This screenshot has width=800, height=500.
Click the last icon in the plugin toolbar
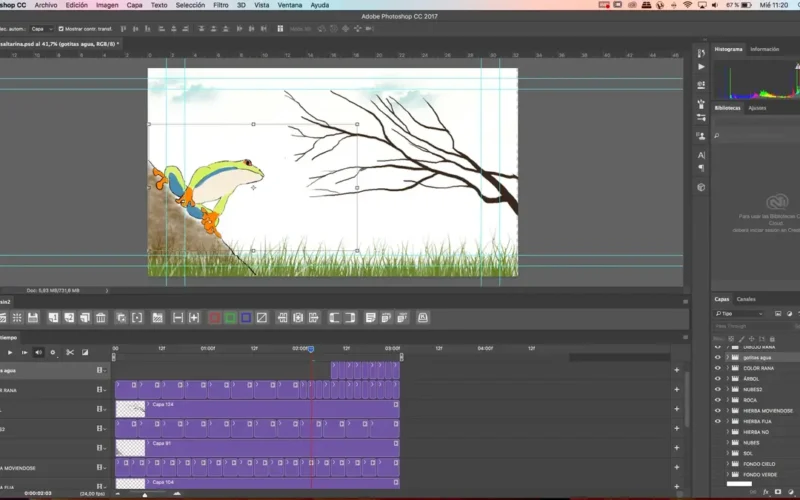tap(422, 318)
